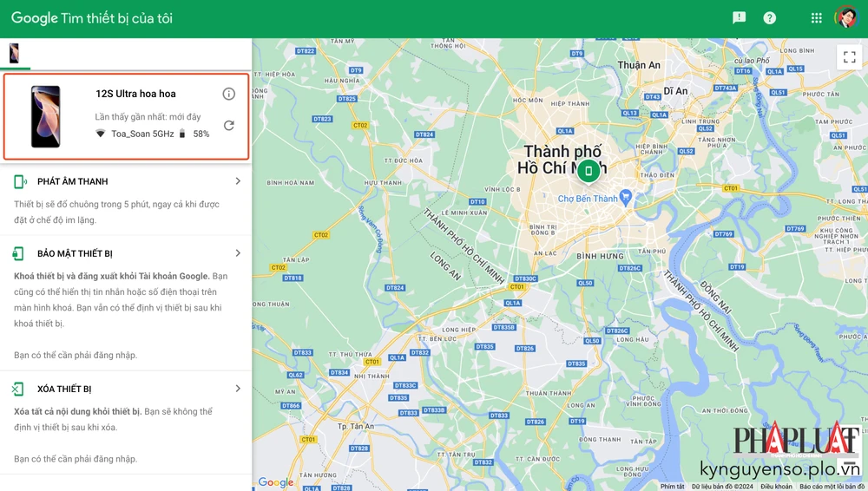Expand the Phát âm thanh chevron
868x491 pixels.
238,181
